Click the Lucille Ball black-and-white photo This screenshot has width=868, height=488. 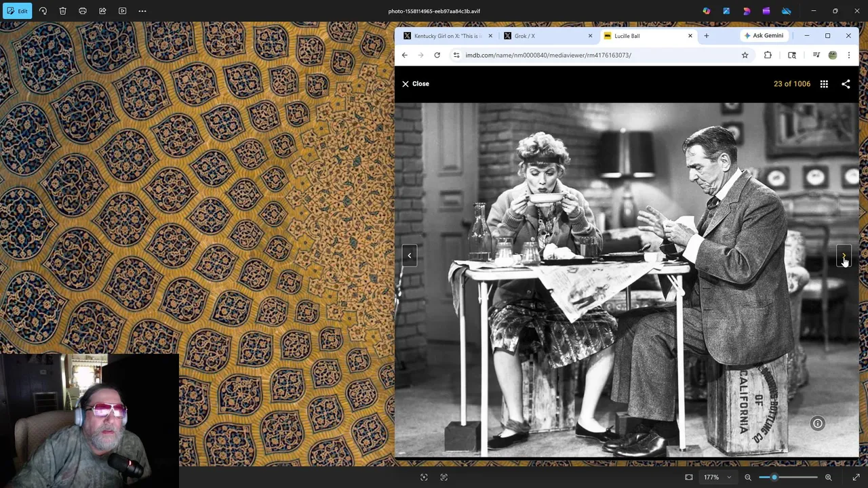point(627,280)
